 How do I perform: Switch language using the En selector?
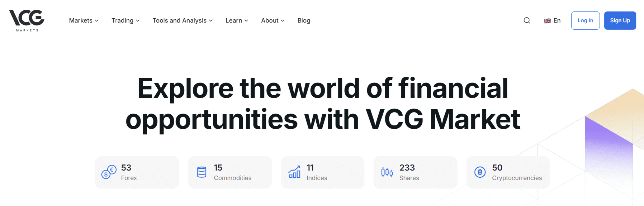point(557,20)
